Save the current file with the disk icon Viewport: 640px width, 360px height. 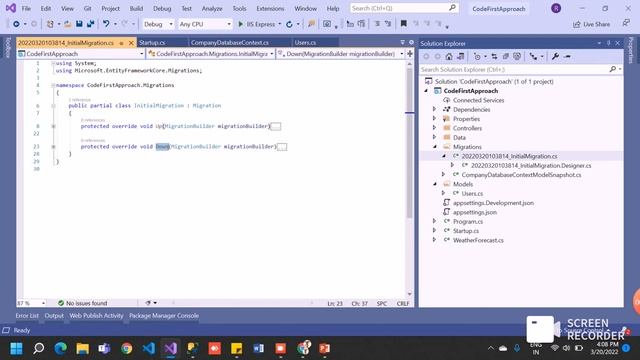[x=79, y=24]
